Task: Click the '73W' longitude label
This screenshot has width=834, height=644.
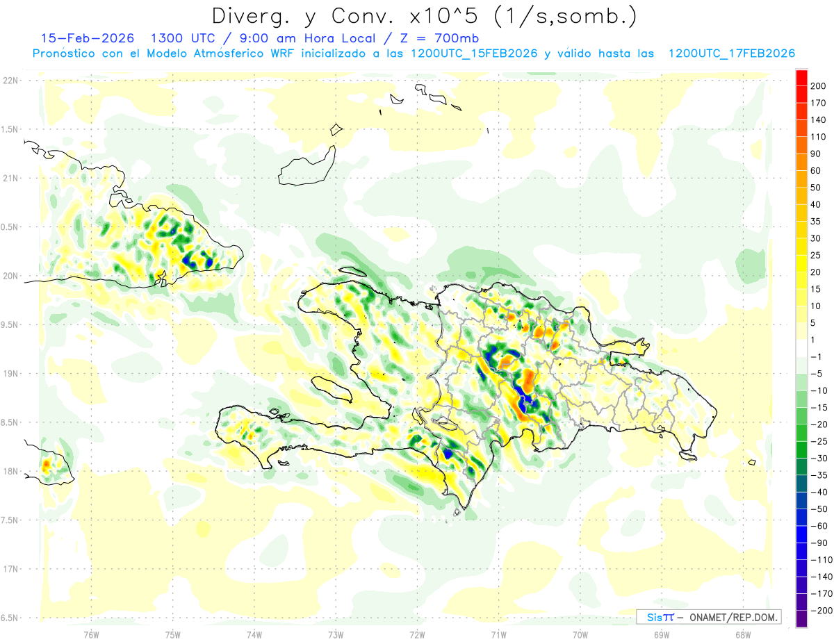Action: pyautogui.click(x=336, y=635)
